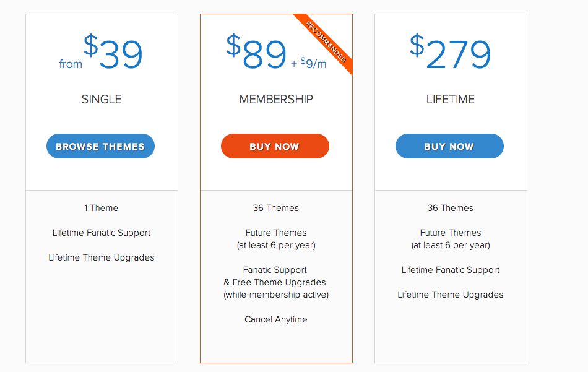Click the orange Recommended ribbon
This screenshot has width=588, height=372.
point(325,41)
